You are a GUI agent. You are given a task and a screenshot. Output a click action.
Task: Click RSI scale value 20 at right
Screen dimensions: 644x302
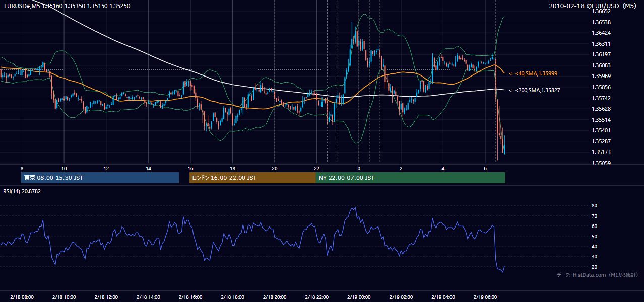click(595, 267)
